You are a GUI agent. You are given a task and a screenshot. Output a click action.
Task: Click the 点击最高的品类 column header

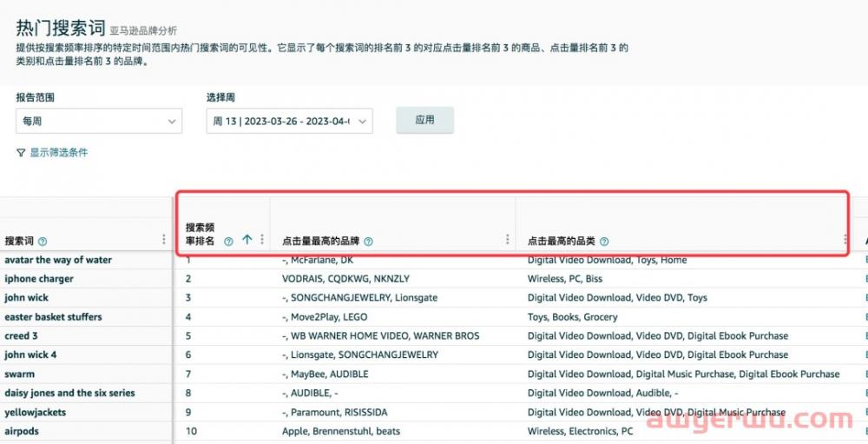[562, 242]
